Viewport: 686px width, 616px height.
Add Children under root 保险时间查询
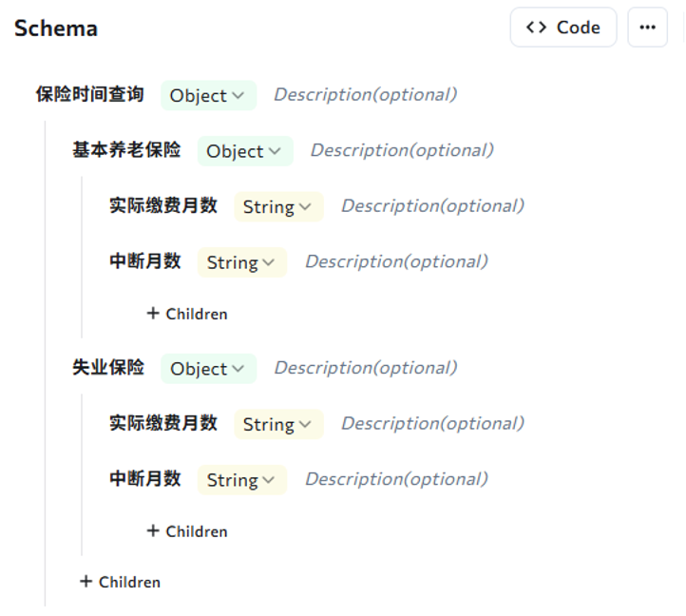121,582
